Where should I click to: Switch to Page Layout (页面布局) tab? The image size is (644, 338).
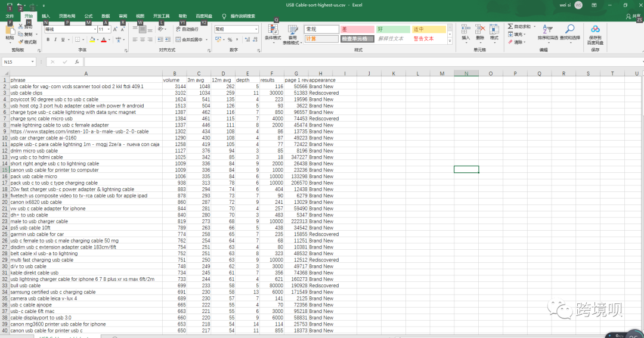pyautogui.click(x=67, y=16)
